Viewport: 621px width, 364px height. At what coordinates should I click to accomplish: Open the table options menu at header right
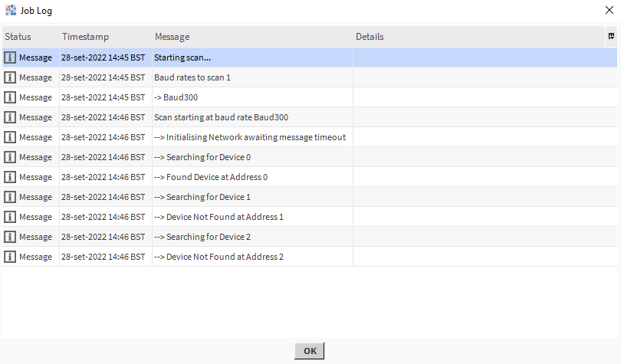click(611, 36)
